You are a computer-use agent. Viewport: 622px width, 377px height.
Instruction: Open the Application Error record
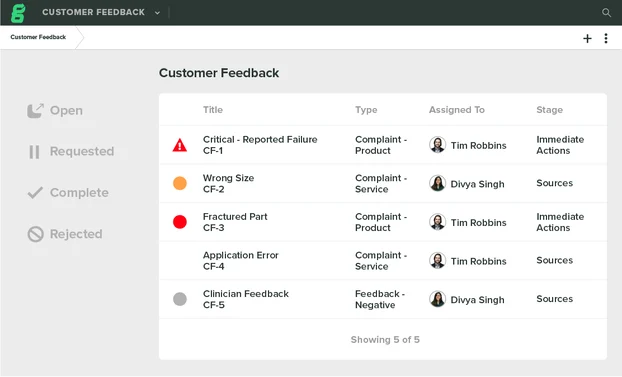coord(241,255)
